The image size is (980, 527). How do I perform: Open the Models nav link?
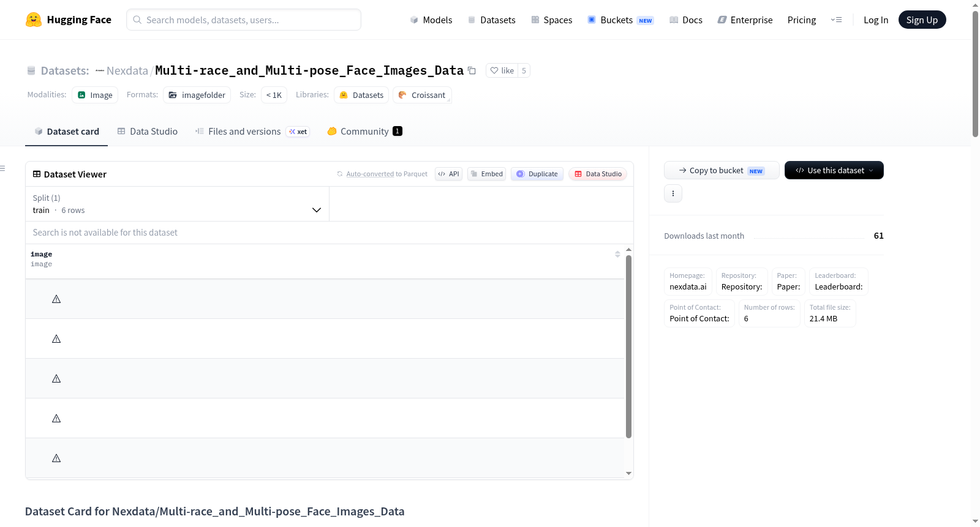tap(431, 20)
